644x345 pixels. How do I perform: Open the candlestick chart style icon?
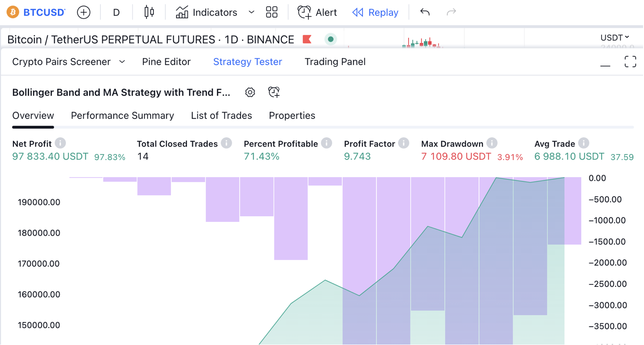[x=149, y=12]
